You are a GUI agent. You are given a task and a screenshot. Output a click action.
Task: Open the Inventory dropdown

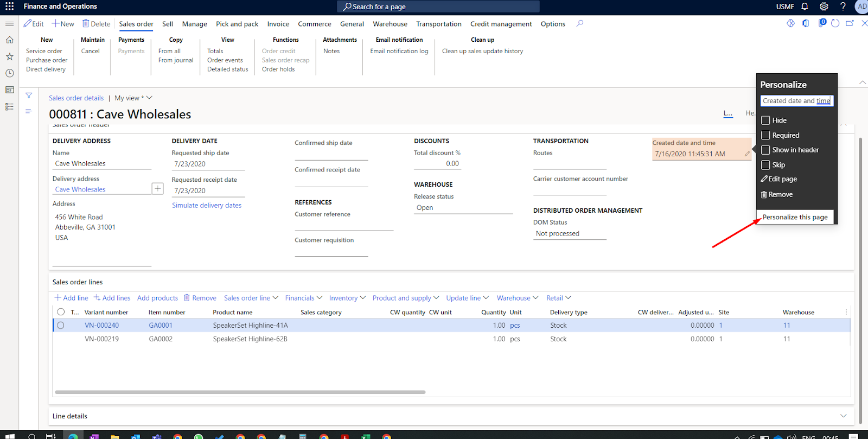pos(348,298)
